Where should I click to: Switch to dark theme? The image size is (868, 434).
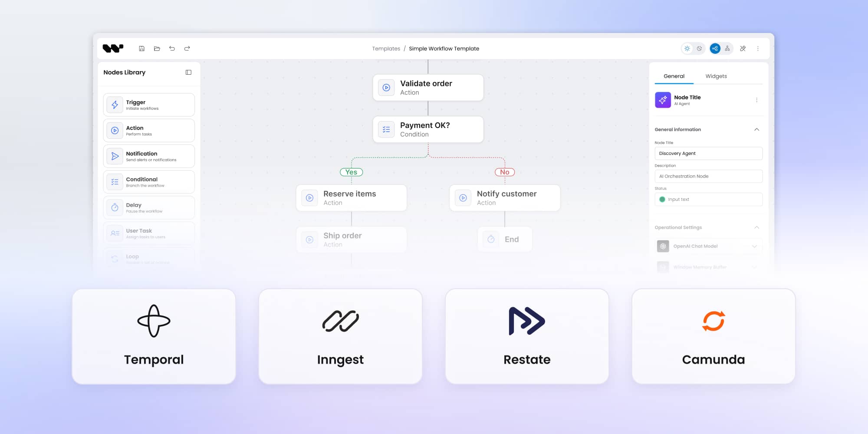point(699,49)
